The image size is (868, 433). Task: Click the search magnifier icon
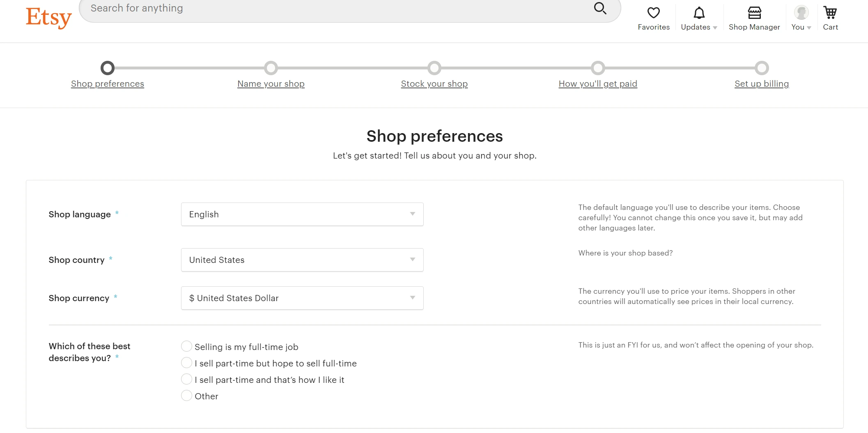pos(600,8)
